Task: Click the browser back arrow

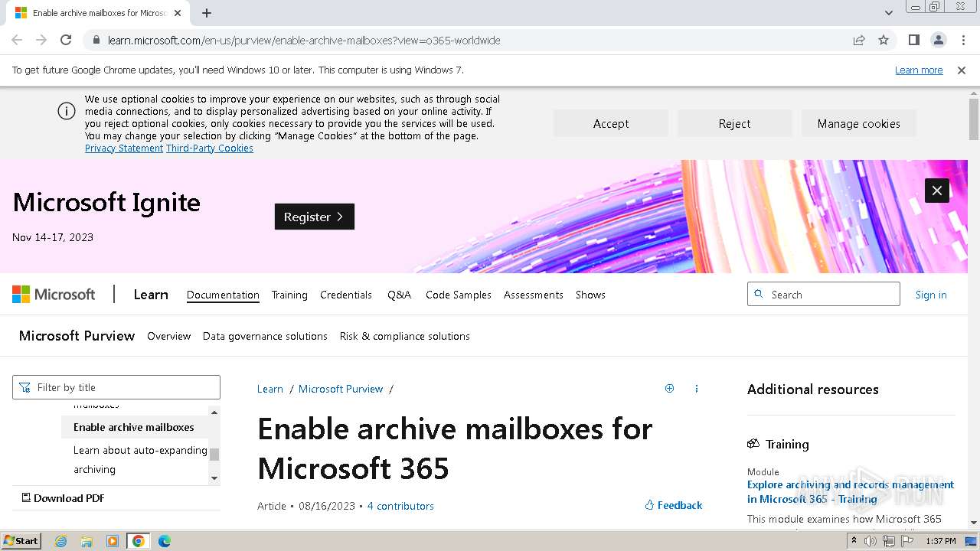Action: point(17,40)
